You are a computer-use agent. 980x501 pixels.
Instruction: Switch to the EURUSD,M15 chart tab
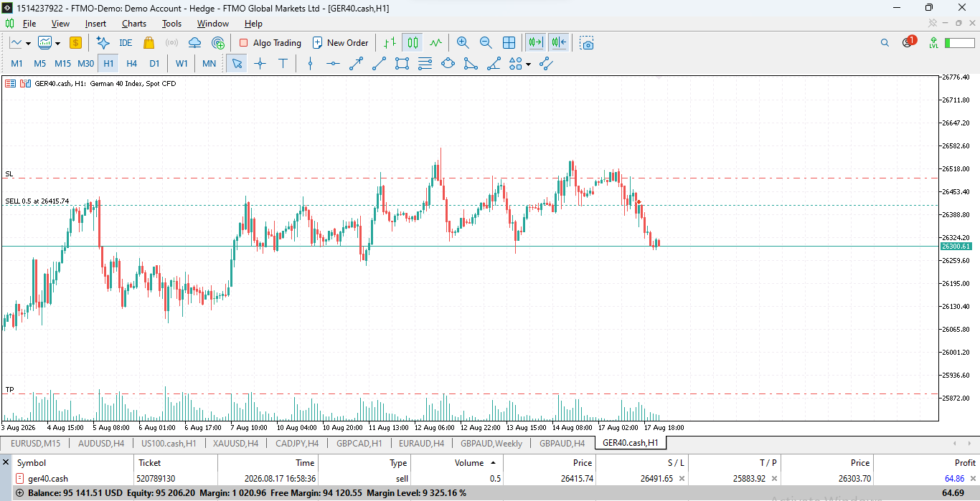click(35, 444)
